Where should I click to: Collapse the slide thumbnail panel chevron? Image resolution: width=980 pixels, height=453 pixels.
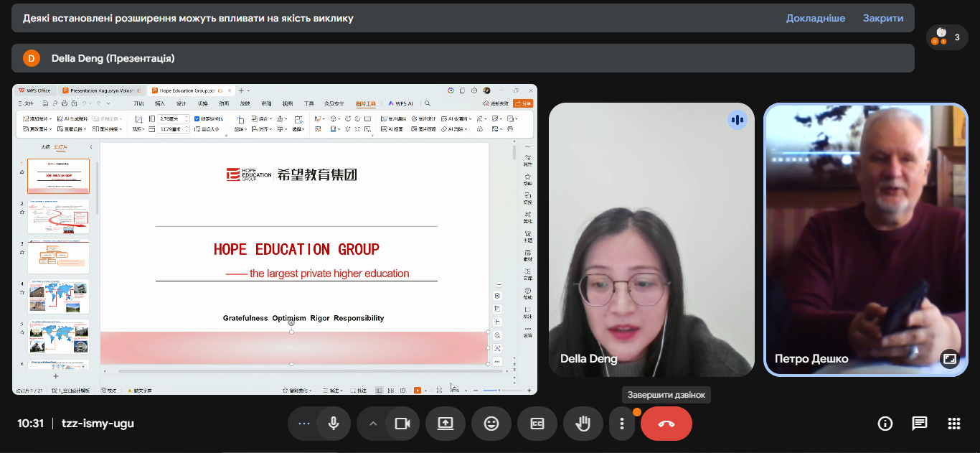[91, 146]
